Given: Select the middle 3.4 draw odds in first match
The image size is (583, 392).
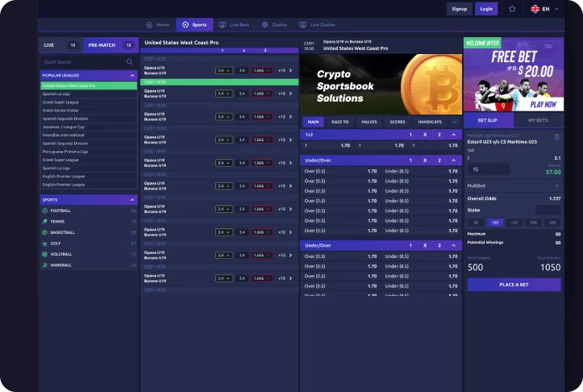Looking at the screenshot, I should pos(242,71).
